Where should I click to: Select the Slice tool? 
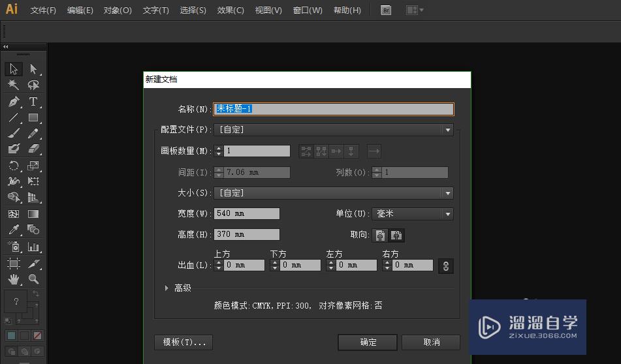pyautogui.click(x=33, y=263)
